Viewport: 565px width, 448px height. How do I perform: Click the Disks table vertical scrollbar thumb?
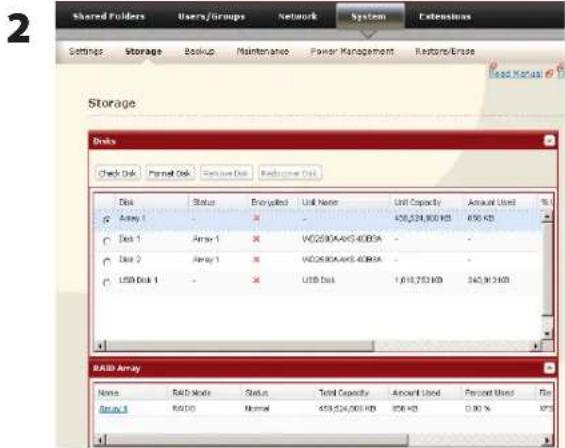(x=547, y=269)
